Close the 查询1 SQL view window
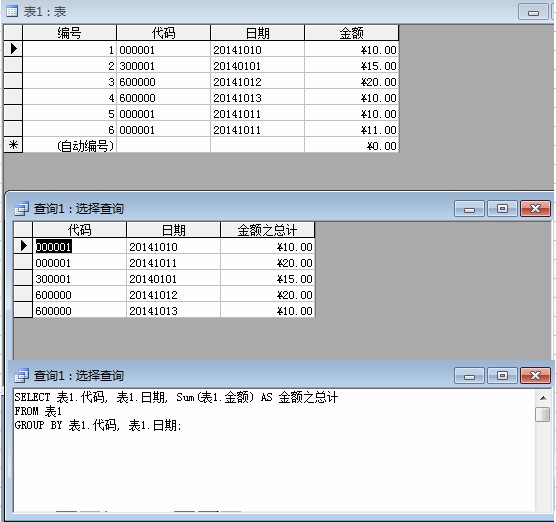This screenshot has width=556, height=522. [535, 376]
